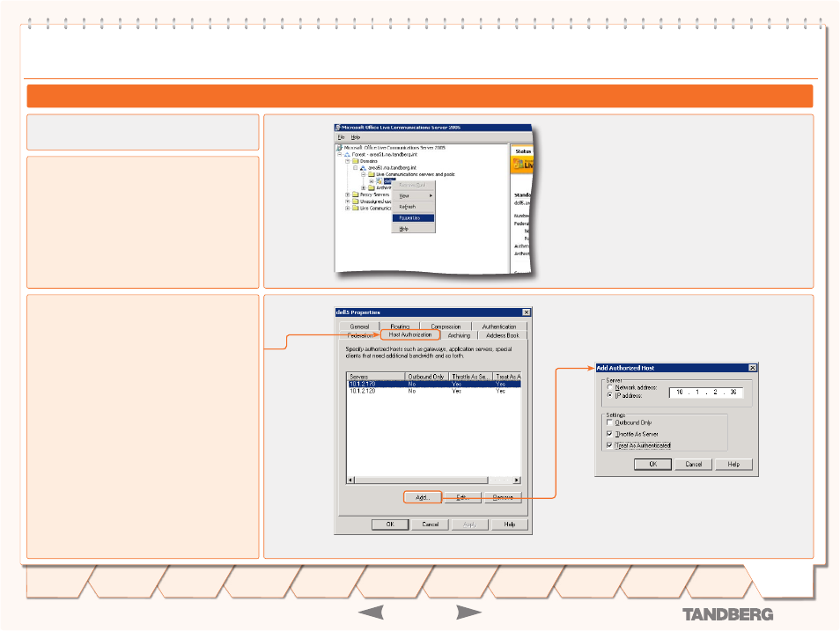Select server row 10.1.2.170
Image resolution: width=840 pixels, height=631 pixels.
433,384
